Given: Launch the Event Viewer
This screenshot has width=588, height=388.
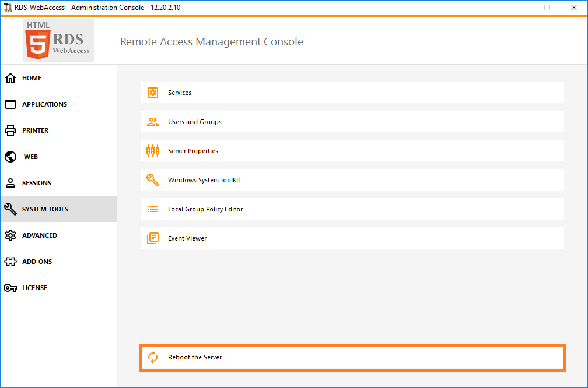Looking at the screenshot, I should (352, 238).
